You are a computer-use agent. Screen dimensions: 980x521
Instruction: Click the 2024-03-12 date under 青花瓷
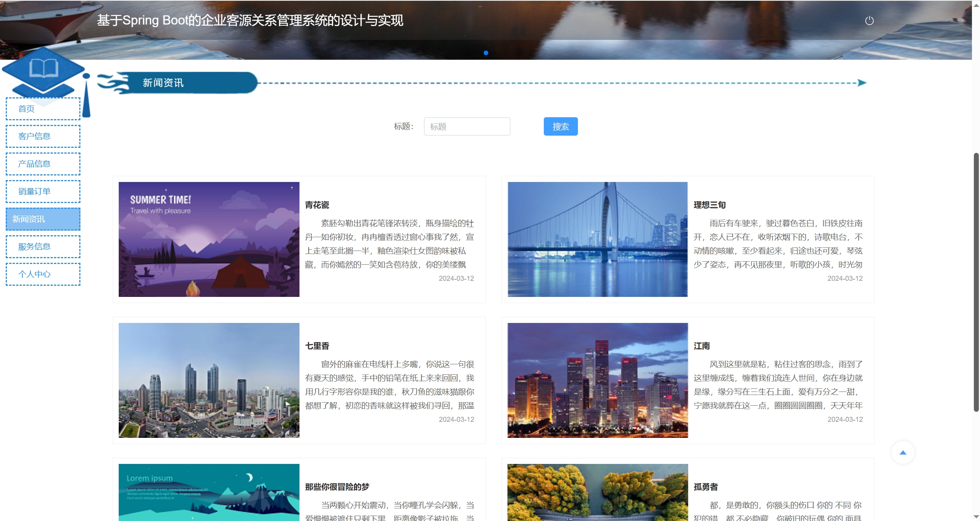(x=456, y=279)
